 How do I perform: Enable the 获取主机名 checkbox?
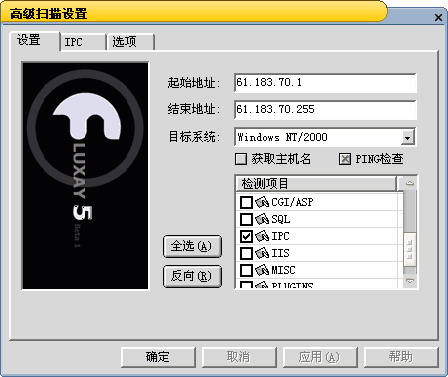[x=241, y=159]
